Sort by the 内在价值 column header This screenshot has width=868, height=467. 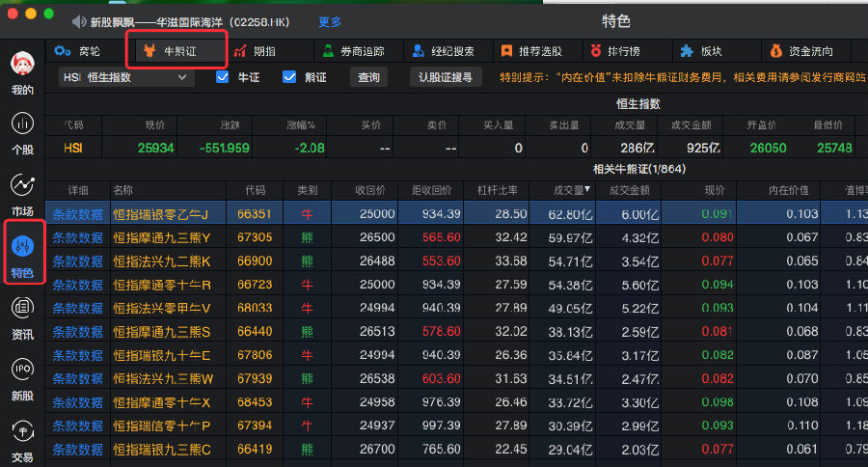[788, 190]
